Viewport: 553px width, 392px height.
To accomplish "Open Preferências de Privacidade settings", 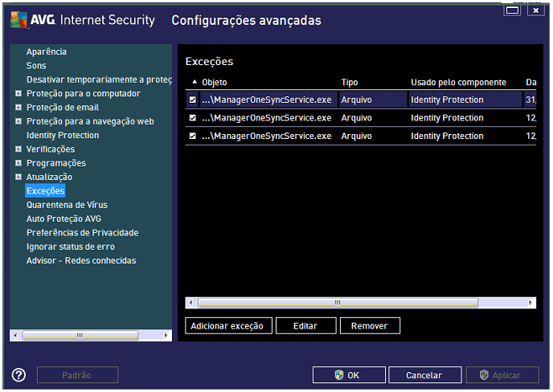I will 82,233.
